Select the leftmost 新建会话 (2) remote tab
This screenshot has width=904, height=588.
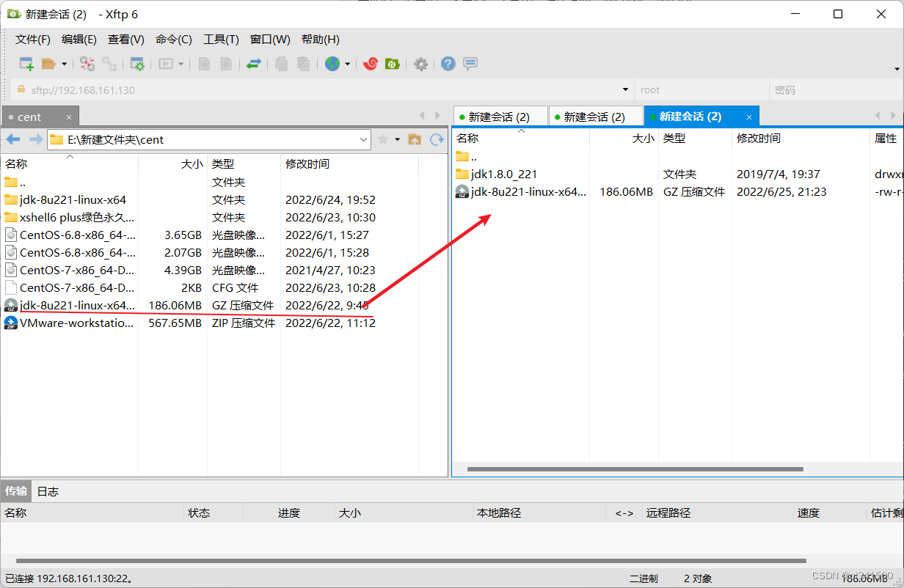click(x=500, y=117)
